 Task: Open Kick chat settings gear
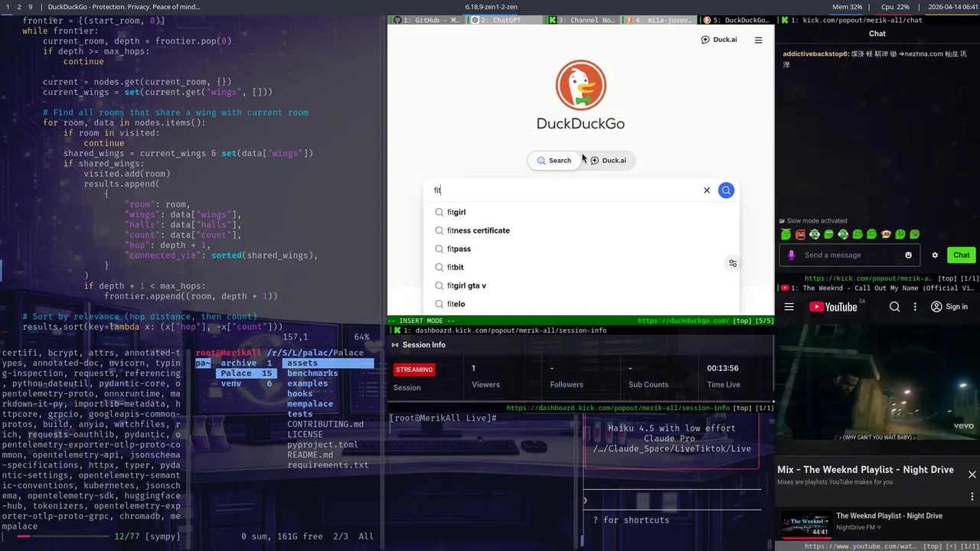(x=935, y=255)
